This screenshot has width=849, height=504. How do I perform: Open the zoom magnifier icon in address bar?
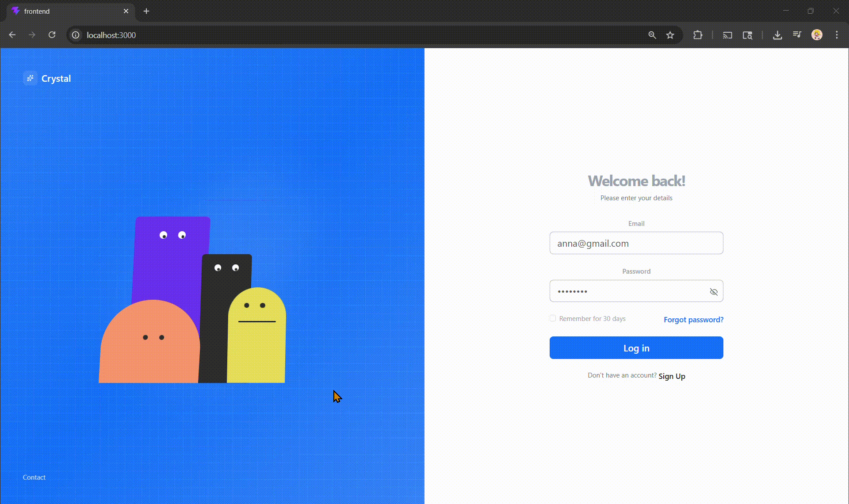click(x=652, y=35)
